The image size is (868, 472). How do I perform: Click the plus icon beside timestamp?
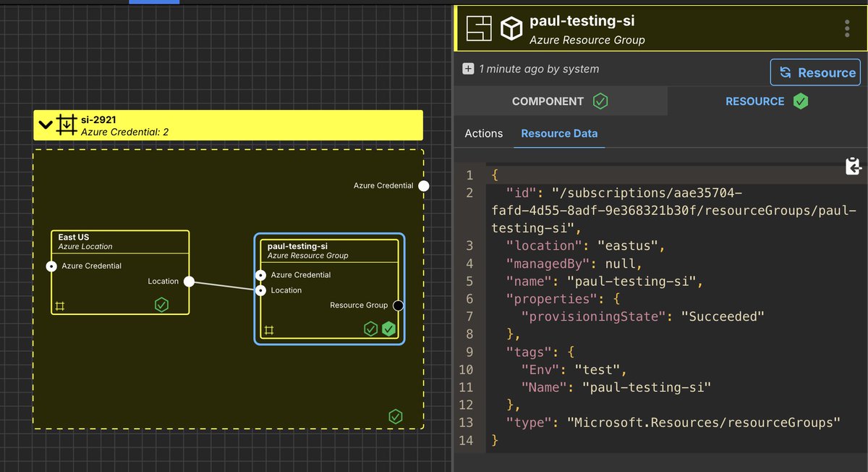pos(468,69)
